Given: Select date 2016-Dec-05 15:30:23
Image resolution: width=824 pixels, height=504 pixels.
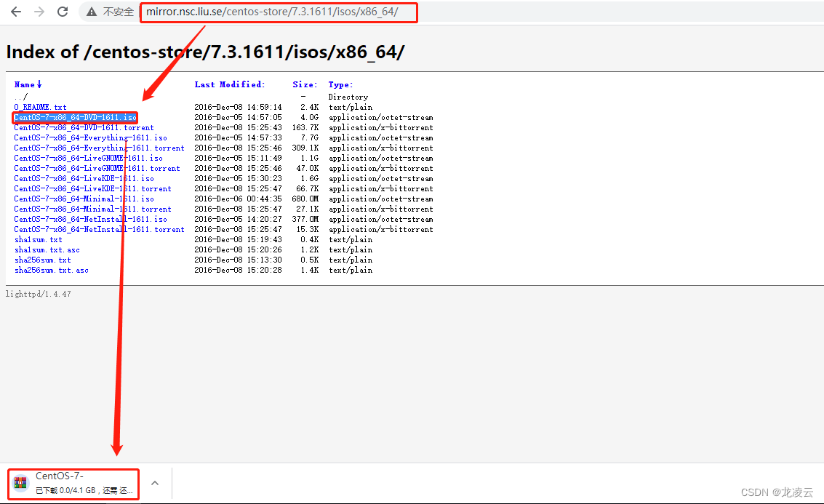Looking at the screenshot, I should 238,179.
